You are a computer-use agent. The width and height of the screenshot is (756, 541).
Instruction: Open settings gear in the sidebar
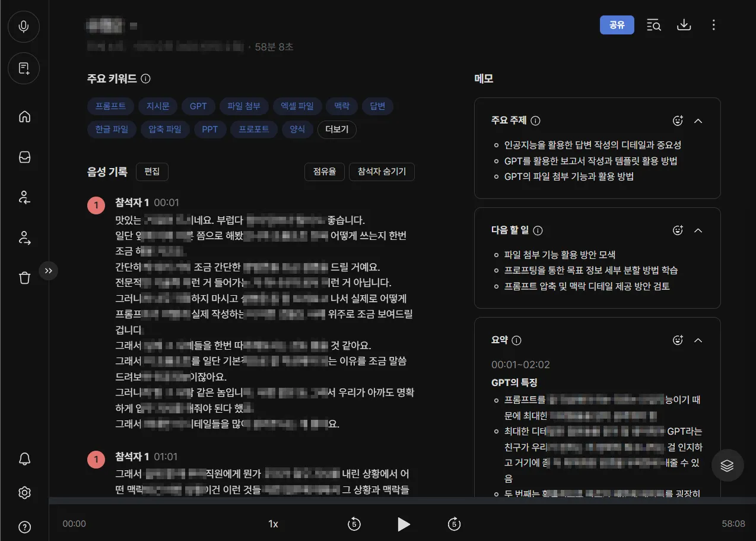coord(24,492)
